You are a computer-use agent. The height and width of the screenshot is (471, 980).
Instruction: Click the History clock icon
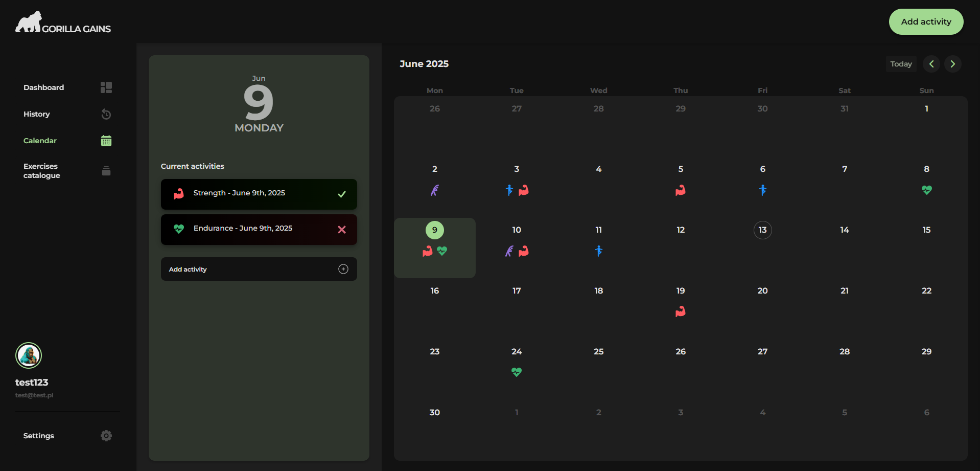tap(106, 114)
